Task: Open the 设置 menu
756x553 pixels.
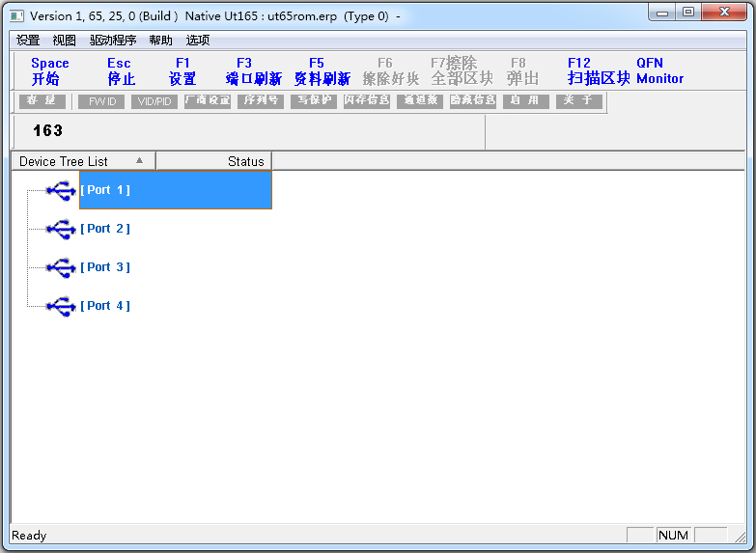Action: coord(28,40)
